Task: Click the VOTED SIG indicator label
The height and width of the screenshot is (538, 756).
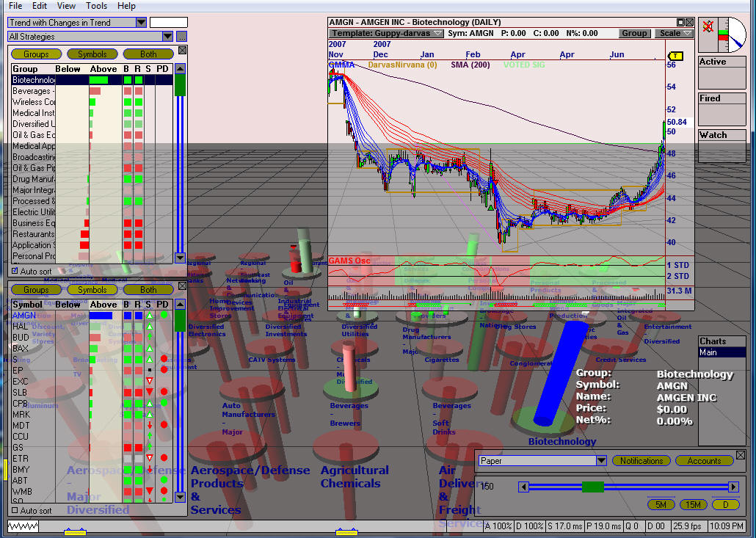Action: click(x=524, y=65)
